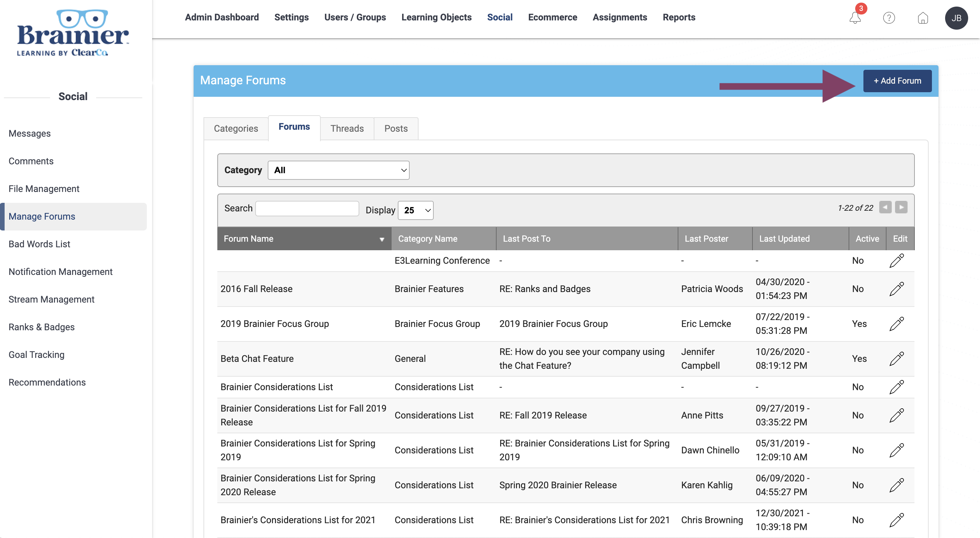Open Messages in the sidebar
980x538 pixels.
click(30, 134)
